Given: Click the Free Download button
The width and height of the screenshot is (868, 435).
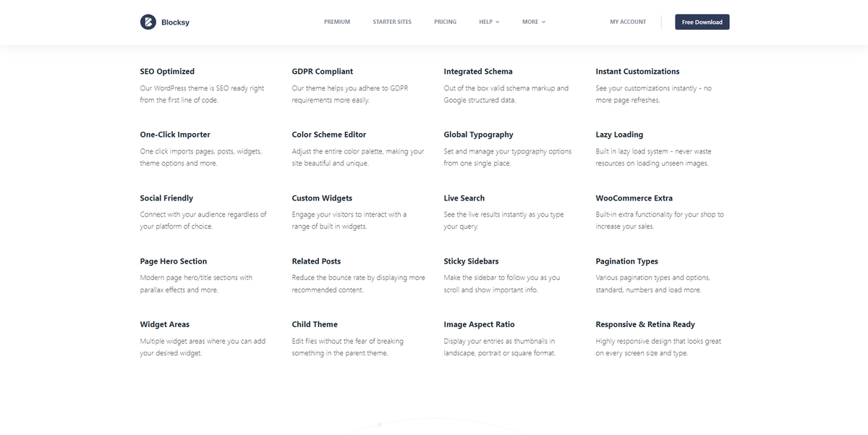Looking at the screenshot, I should click(x=702, y=22).
